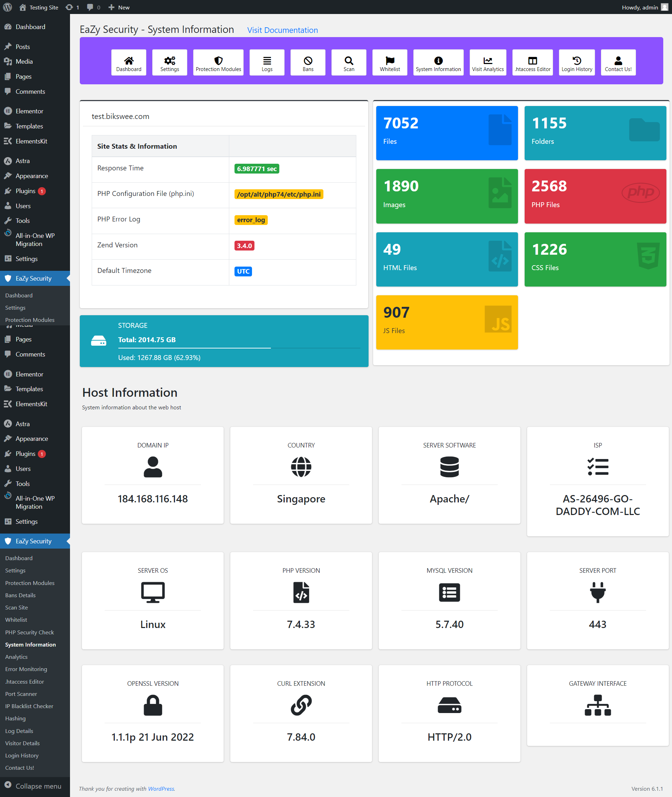Open Protection Modules shield button in toolbar
This screenshot has width=672, height=797.
(x=218, y=62)
